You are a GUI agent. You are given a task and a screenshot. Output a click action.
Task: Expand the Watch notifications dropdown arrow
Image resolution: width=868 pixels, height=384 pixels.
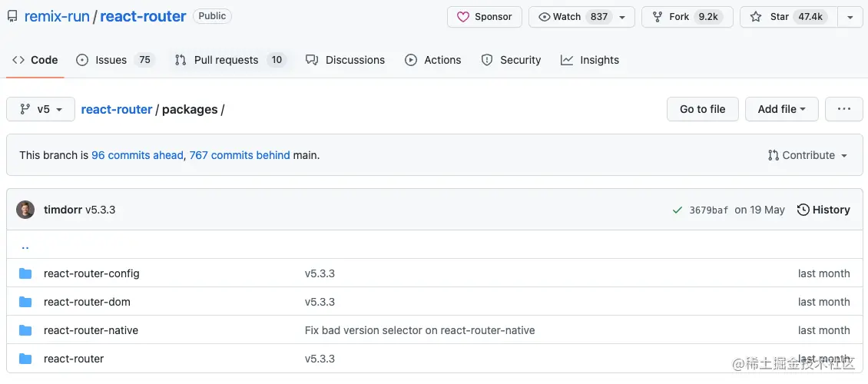pos(623,17)
